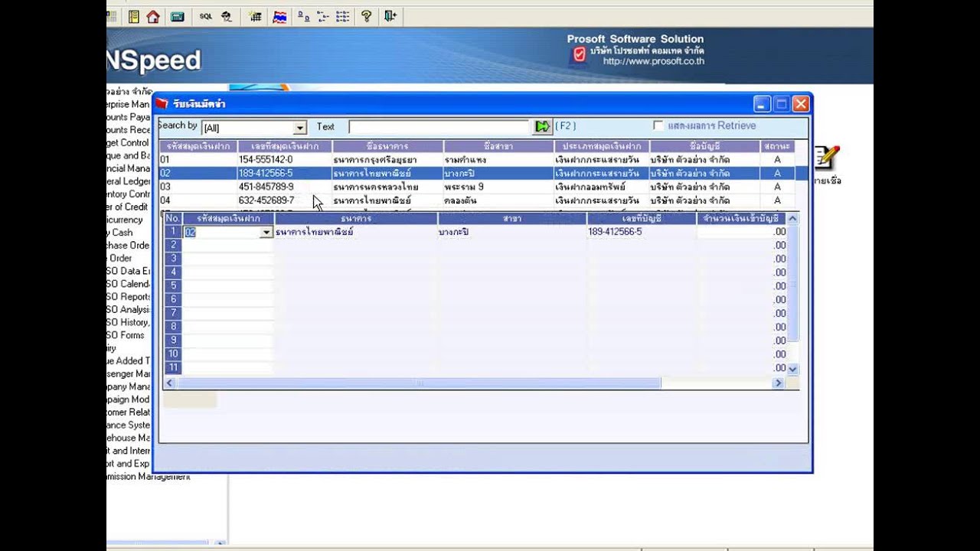Click the ชื่อธนาคาร column header in the lookup list
Screen dimensions: 980x551
coord(387,146)
